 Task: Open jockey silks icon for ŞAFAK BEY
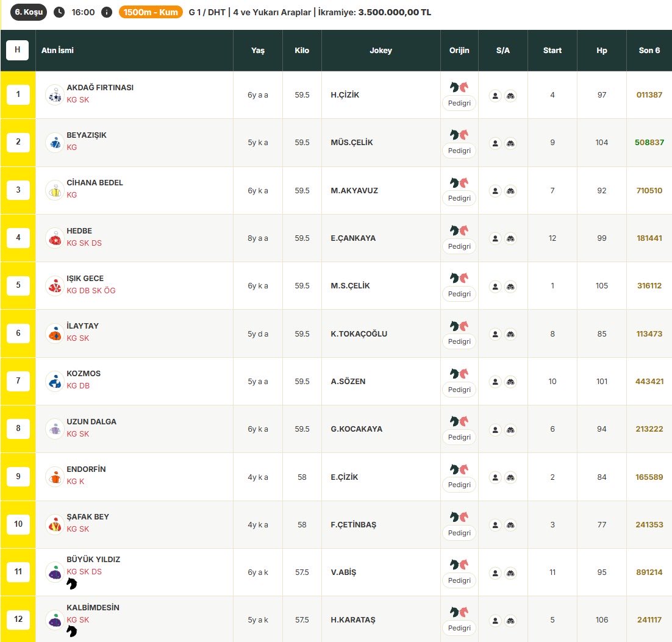click(55, 524)
